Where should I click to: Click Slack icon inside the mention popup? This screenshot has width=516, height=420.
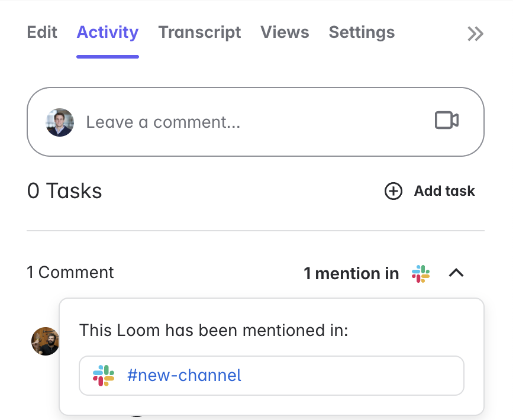coord(104,375)
